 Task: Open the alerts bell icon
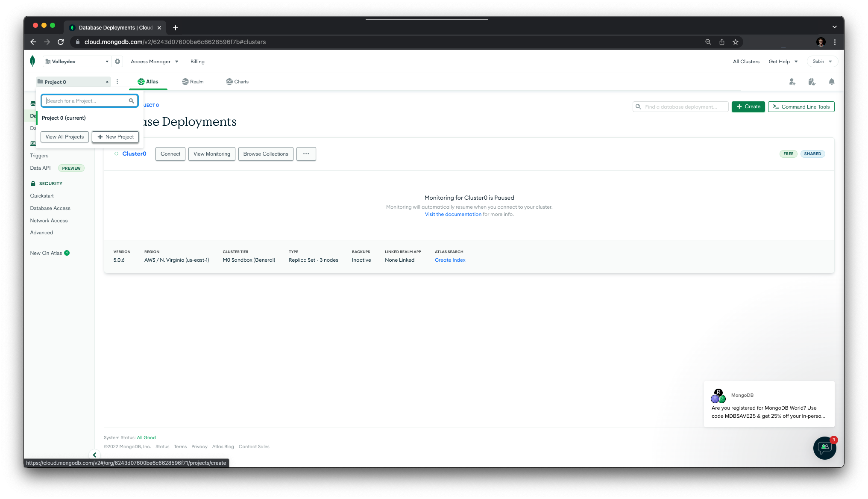831,82
